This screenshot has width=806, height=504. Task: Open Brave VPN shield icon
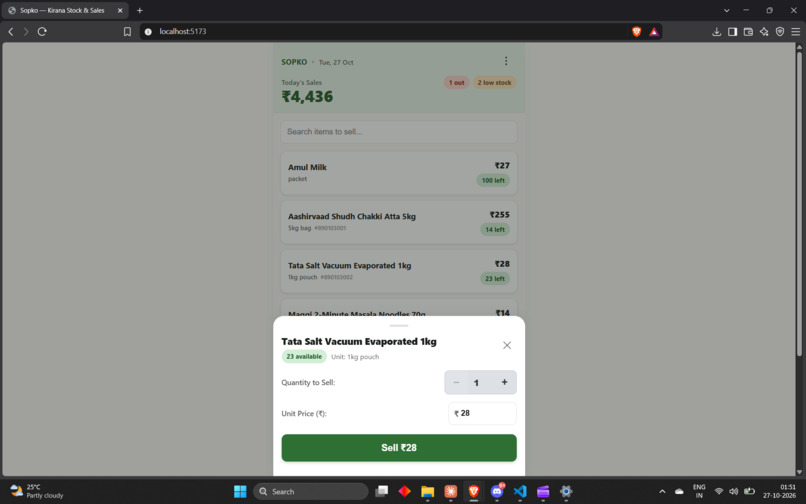(x=780, y=31)
